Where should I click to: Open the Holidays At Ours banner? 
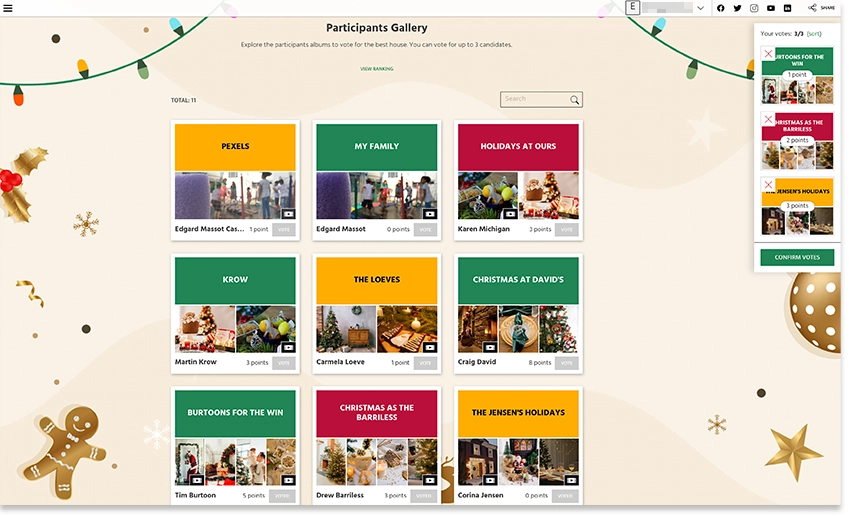(518, 147)
